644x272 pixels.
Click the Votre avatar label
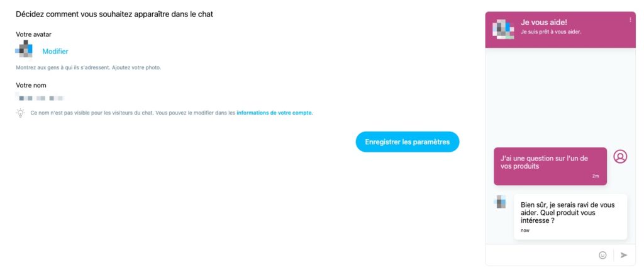(34, 35)
